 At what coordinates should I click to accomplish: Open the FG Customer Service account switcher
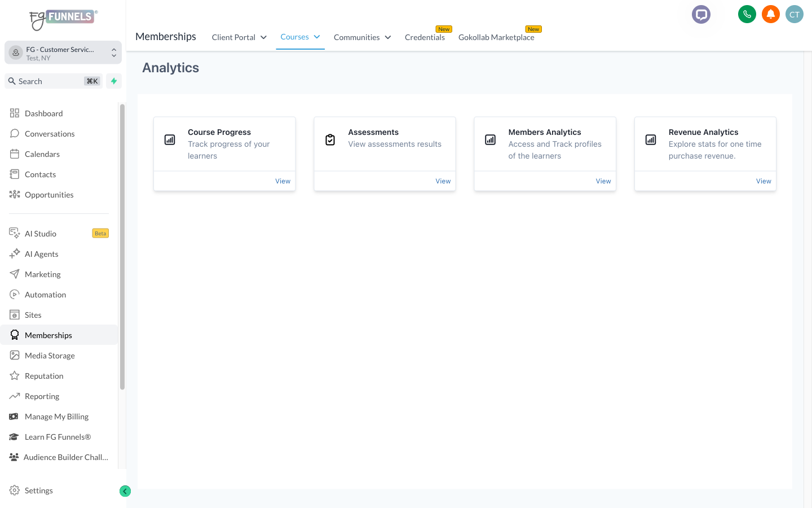(x=63, y=53)
